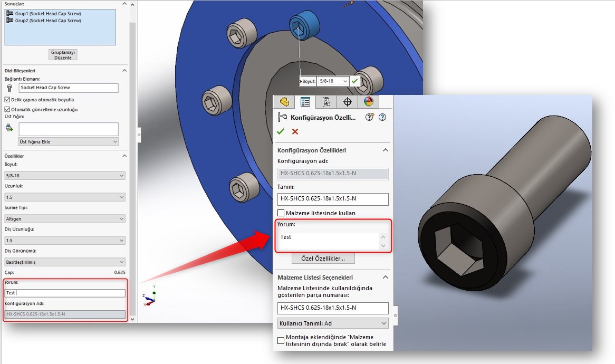Click the Yorum comment box containing Test

point(328,240)
